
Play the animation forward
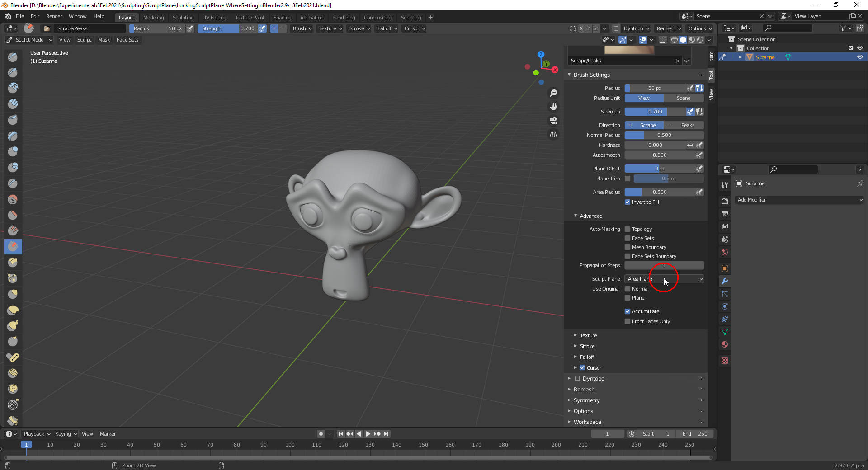pyautogui.click(x=368, y=434)
